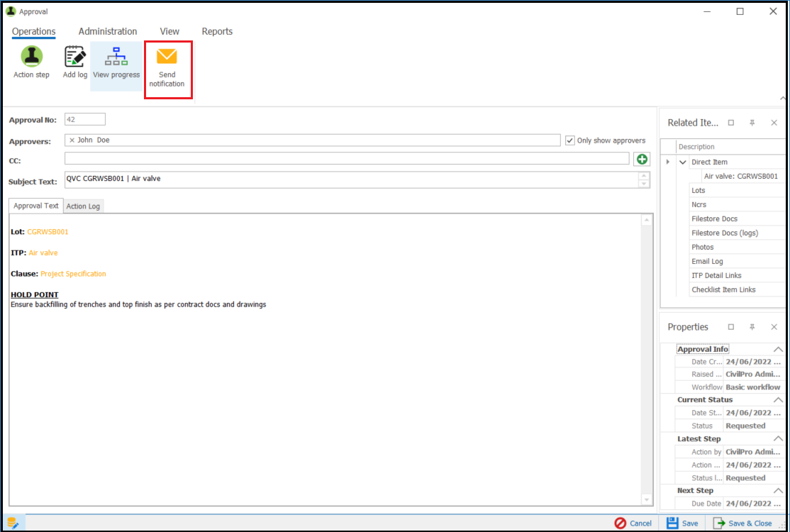Screen dimensions: 790x532
Task: Click the edit note icon in status bar
Action: (12, 523)
